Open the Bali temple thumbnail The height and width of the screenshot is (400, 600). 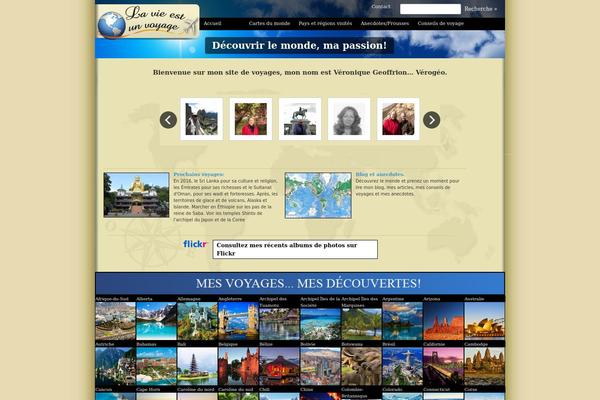point(197,366)
